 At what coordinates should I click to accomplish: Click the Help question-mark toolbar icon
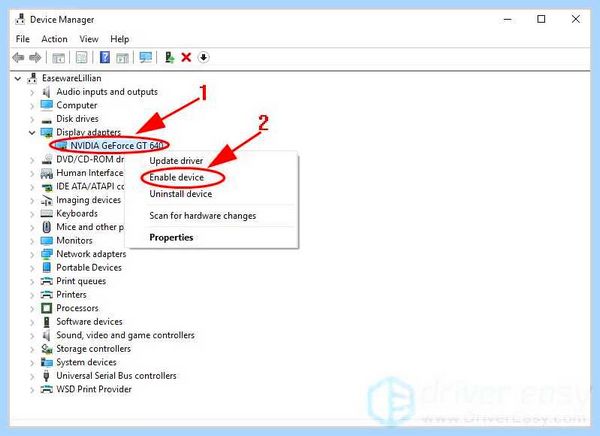(x=105, y=57)
